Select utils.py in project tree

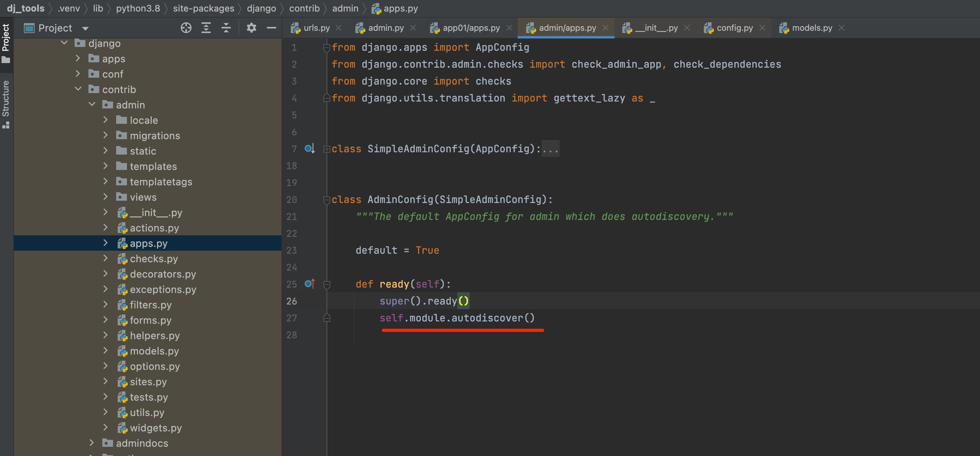tap(147, 412)
